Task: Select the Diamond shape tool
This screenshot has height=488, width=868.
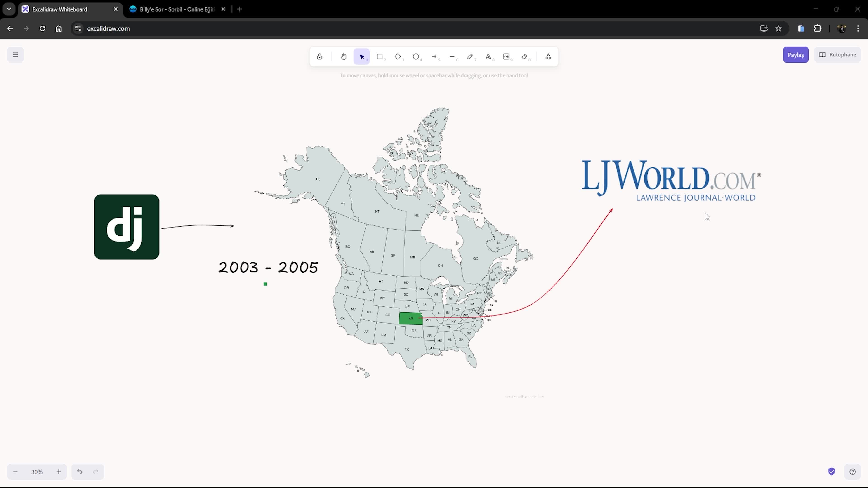Action: click(398, 56)
